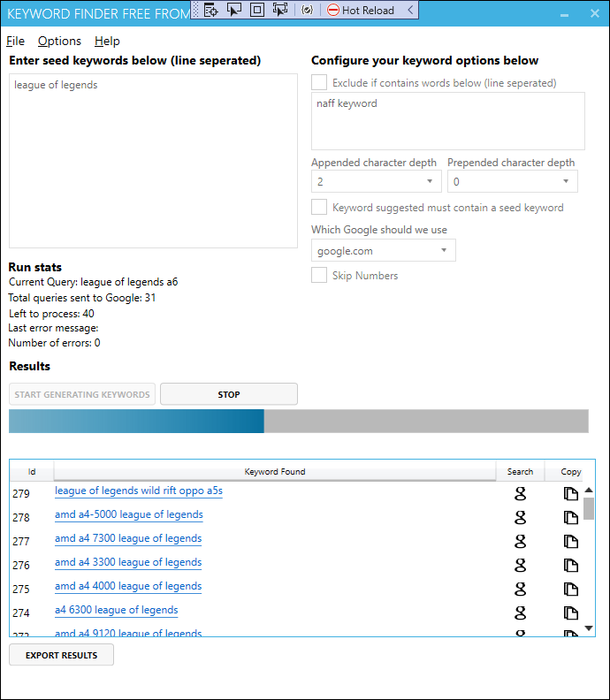Toggle Display Layout Adorners debug icon
610x700 pixels.
point(256,10)
